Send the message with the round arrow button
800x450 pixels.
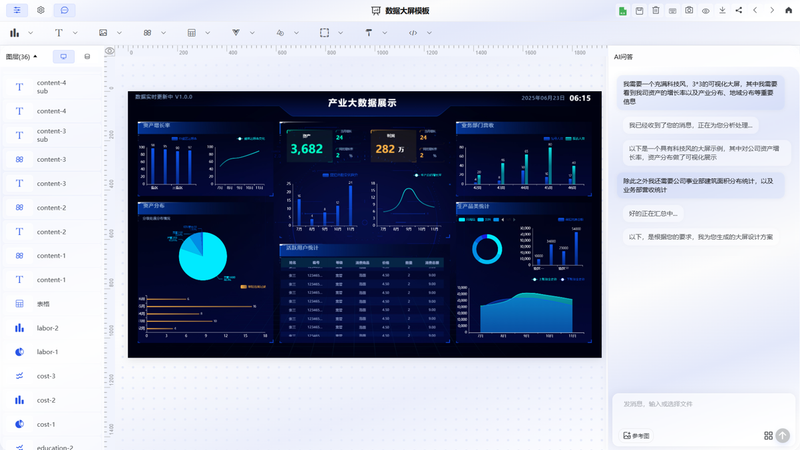pos(783,435)
